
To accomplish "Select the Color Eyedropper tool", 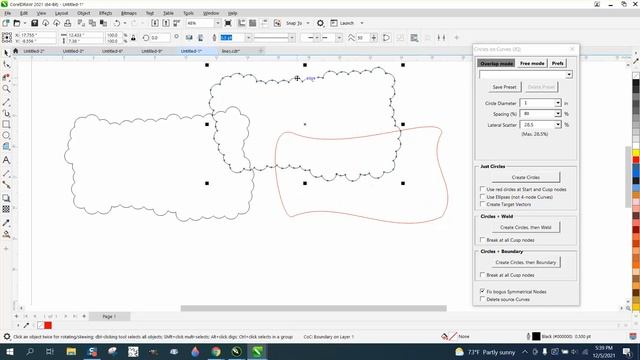I will 6,223.
